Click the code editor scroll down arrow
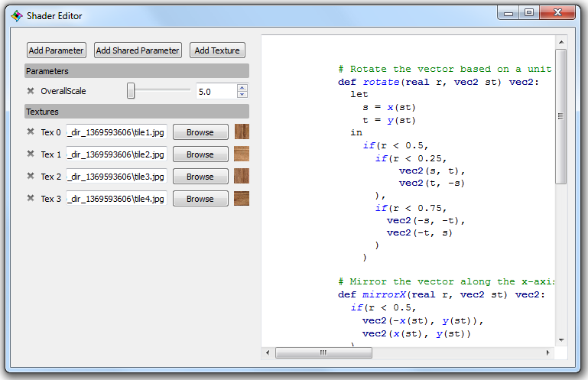588x380 pixels. tap(560, 339)
